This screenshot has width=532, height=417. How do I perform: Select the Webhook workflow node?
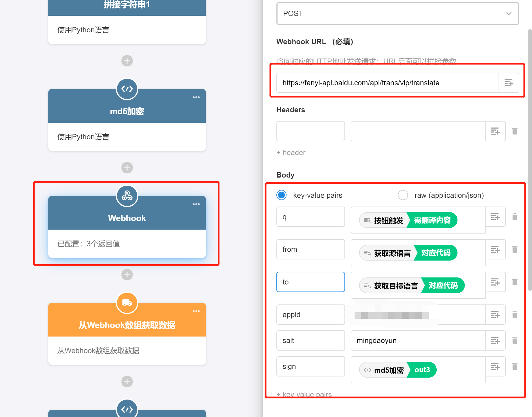[x=127, y=227]
